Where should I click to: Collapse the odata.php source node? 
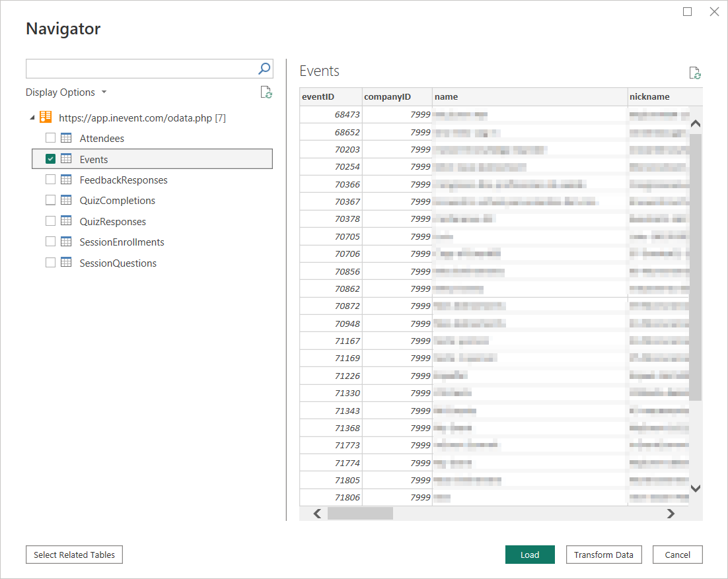click(32, 118)
